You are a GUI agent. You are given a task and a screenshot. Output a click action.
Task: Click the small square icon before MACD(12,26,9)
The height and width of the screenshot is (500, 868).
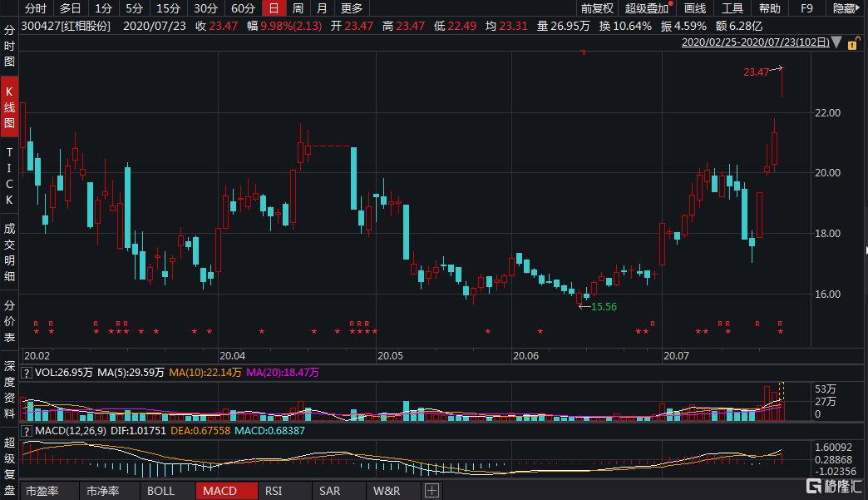[27, 430]
